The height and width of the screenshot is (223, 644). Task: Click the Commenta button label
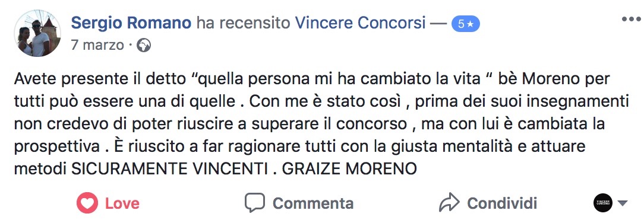[x=313, y=203]
